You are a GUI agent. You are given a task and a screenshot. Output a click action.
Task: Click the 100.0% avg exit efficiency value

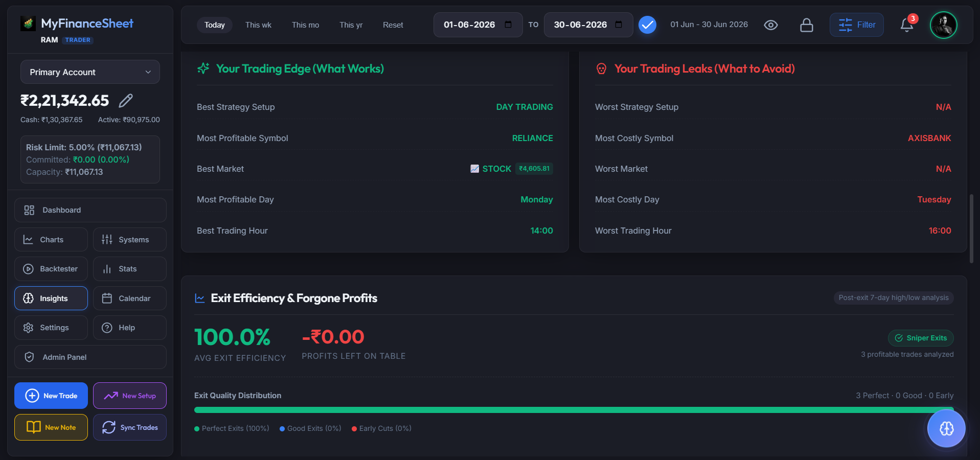[x=232, y=337]
